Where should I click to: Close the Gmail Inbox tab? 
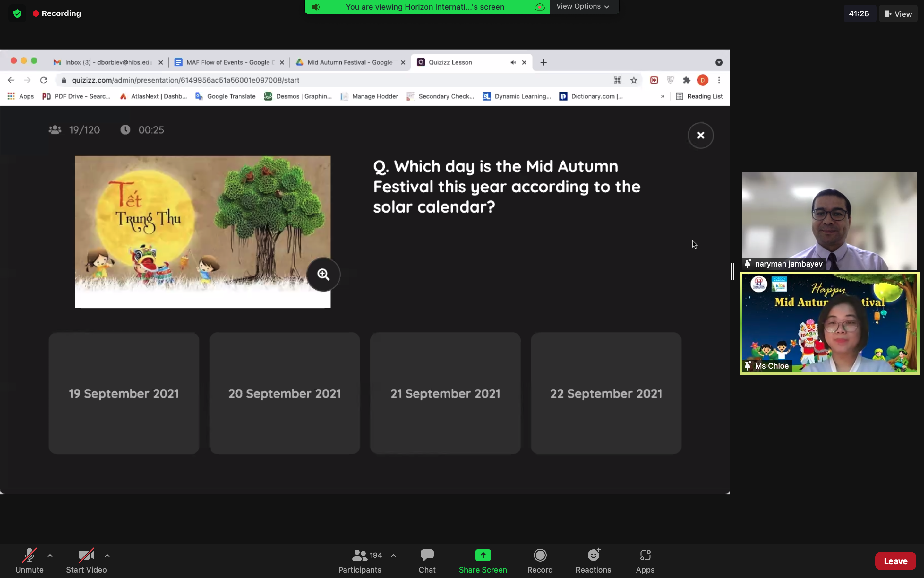click(x=161, y=62)
